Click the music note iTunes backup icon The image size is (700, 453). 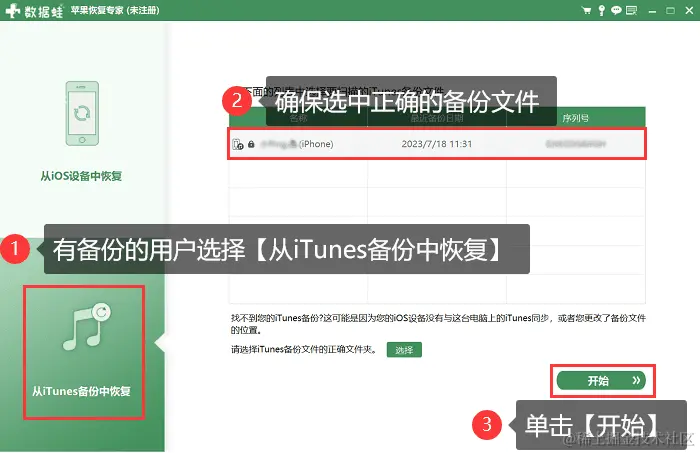(87, 327)
